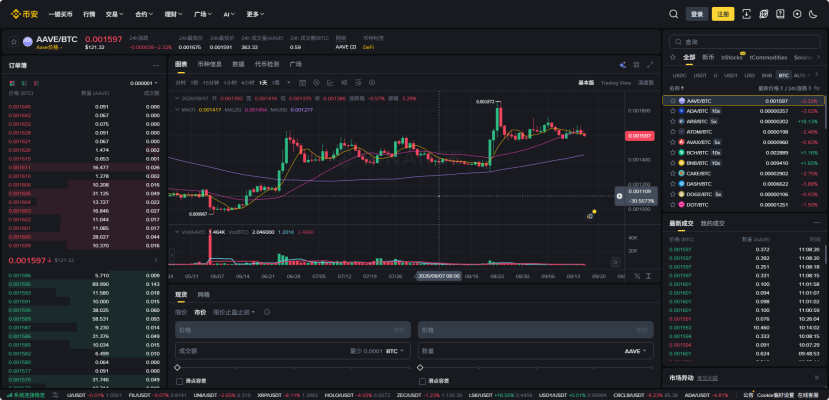This screenshot has height=400, width=829.
Task: Open the Aave价格 link under pair name
Action: [49, 48]
